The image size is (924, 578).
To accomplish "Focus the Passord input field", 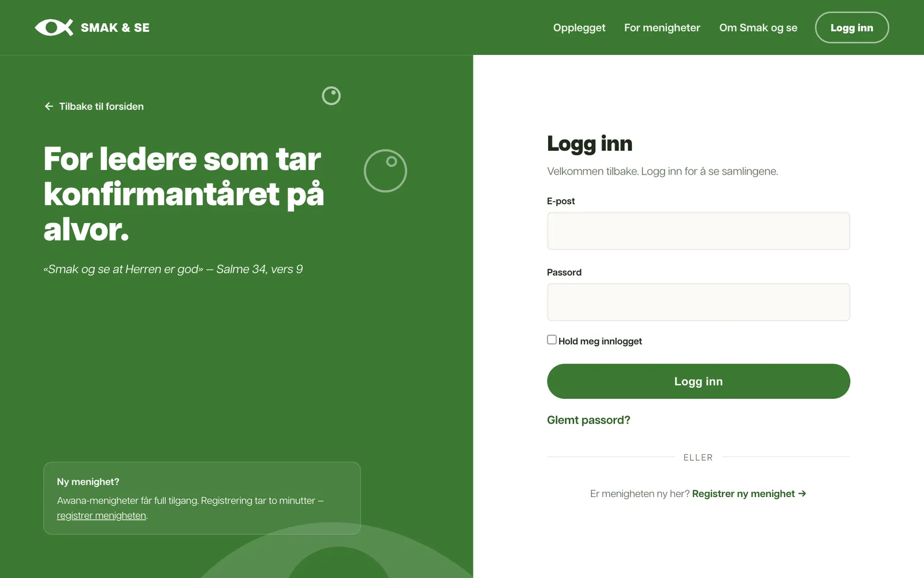I will coord(698,302).
